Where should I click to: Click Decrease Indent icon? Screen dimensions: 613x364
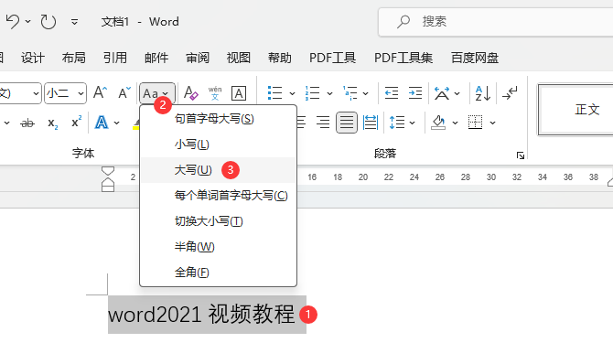(x=392, y=93)
